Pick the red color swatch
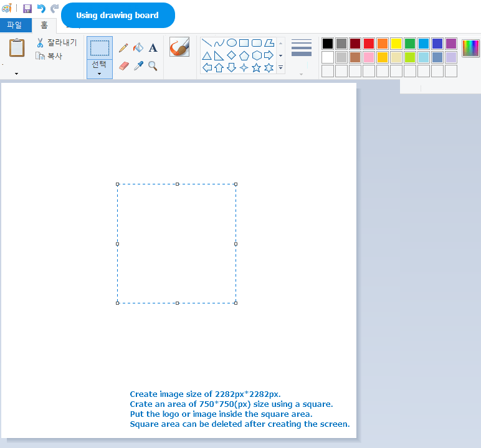 [x=368, y=44]
